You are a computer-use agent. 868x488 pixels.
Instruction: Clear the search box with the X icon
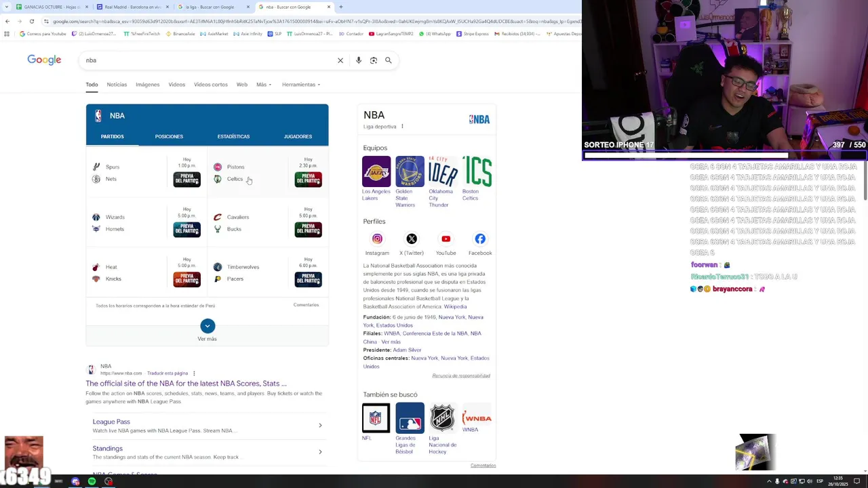coord(340,60)
